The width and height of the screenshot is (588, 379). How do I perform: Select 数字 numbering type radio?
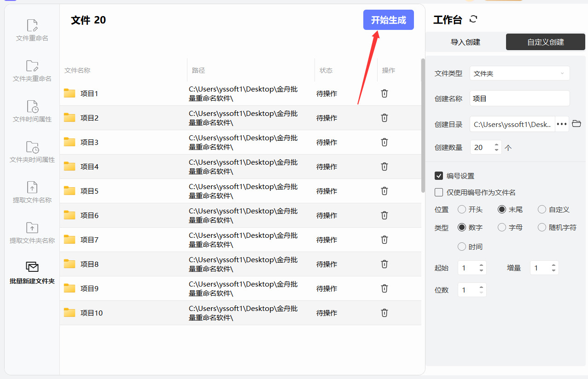click(x=462, y=227)
